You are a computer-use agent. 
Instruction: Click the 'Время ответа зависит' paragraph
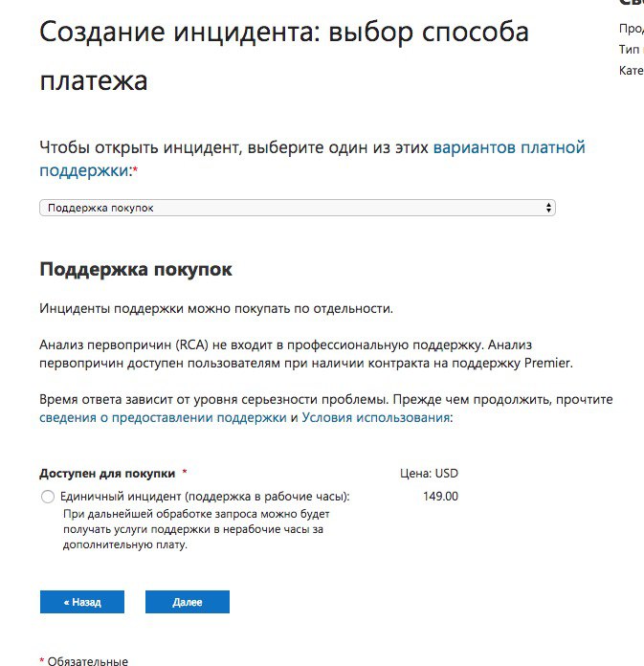[325, 399]
